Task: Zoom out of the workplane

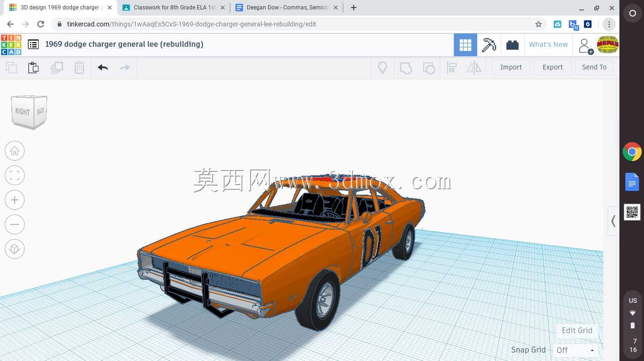Action: (15, 224)
